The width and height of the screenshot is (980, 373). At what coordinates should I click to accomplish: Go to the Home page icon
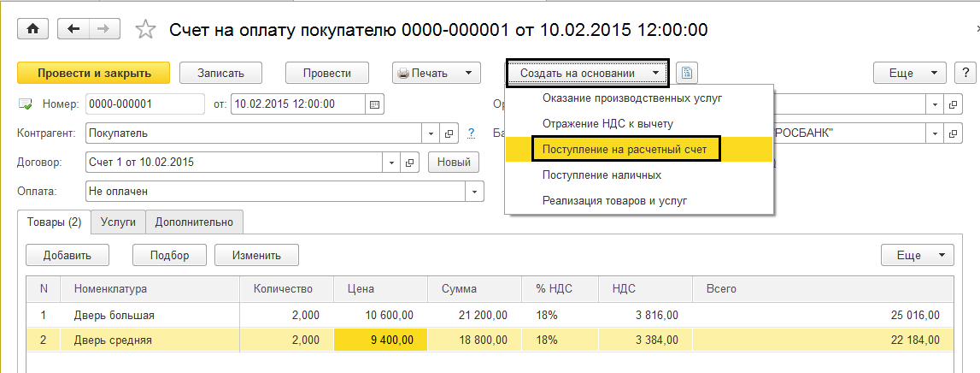coord(32,28)
